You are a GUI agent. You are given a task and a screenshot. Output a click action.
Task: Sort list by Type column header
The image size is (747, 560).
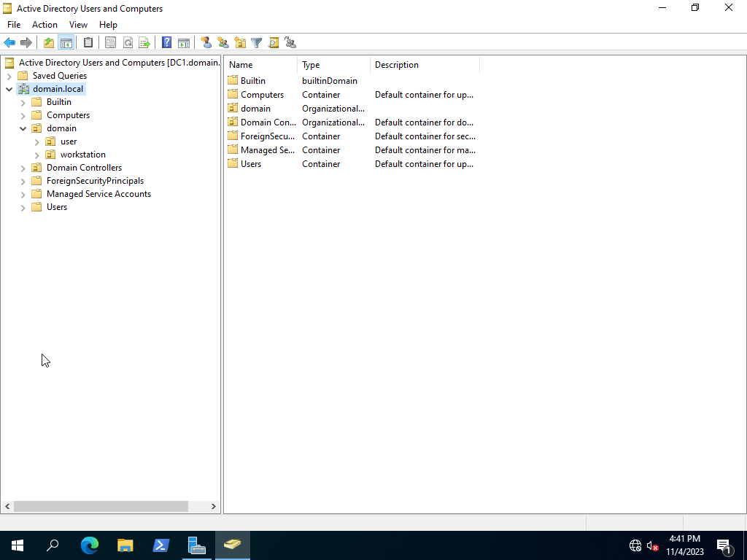tap(334, 65)
